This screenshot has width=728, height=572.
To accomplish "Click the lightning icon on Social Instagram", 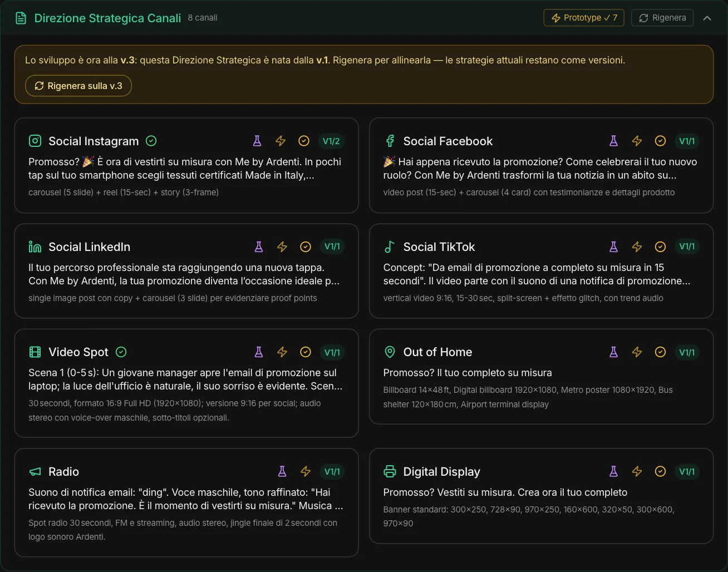I will [281, 141].
